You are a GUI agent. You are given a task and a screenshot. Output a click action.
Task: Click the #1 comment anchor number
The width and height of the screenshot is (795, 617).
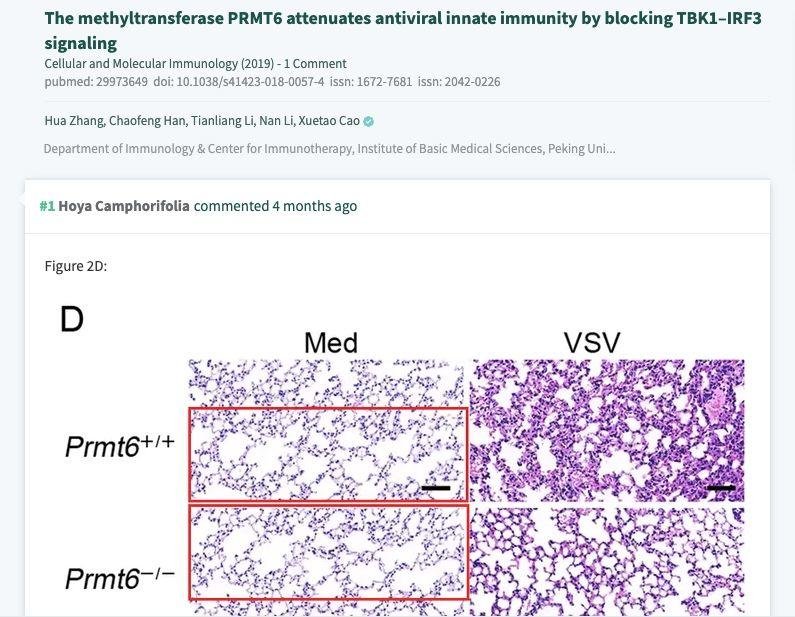point(47,206)
